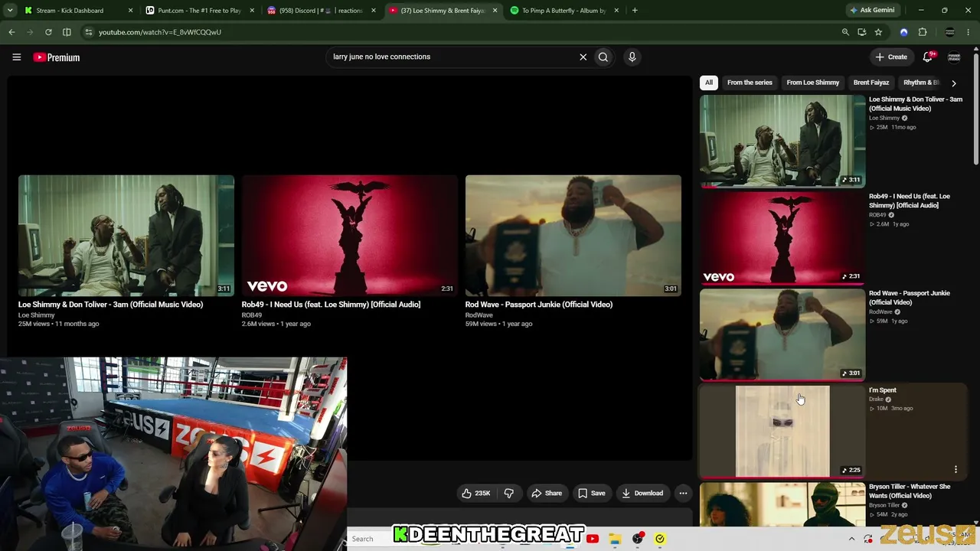Viewport: 980px width, 551px height.
Task: Open YouTube notifications bell
Action: point(928,57)
